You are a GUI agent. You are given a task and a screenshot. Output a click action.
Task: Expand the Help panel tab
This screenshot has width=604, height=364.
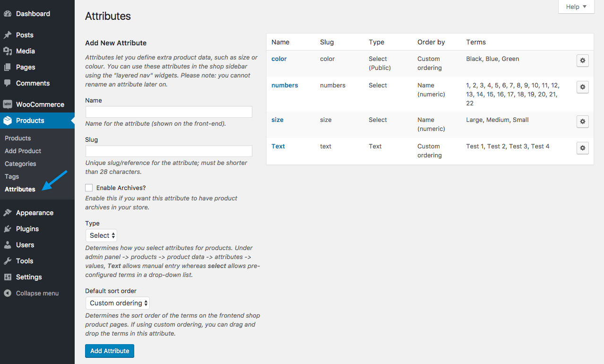tap(576, 7)
